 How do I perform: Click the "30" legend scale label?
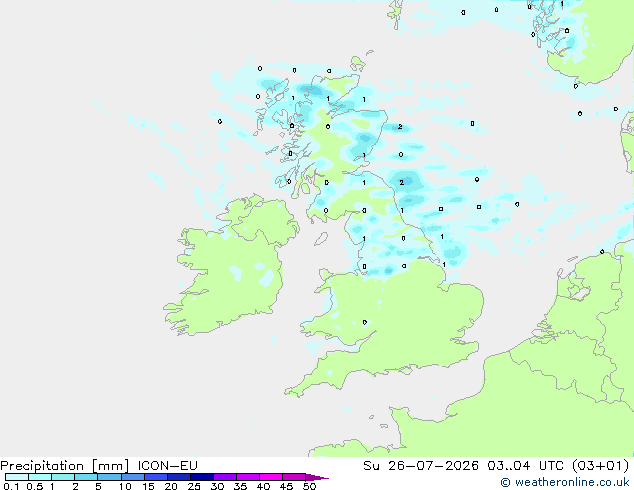[x=217, y=486]
